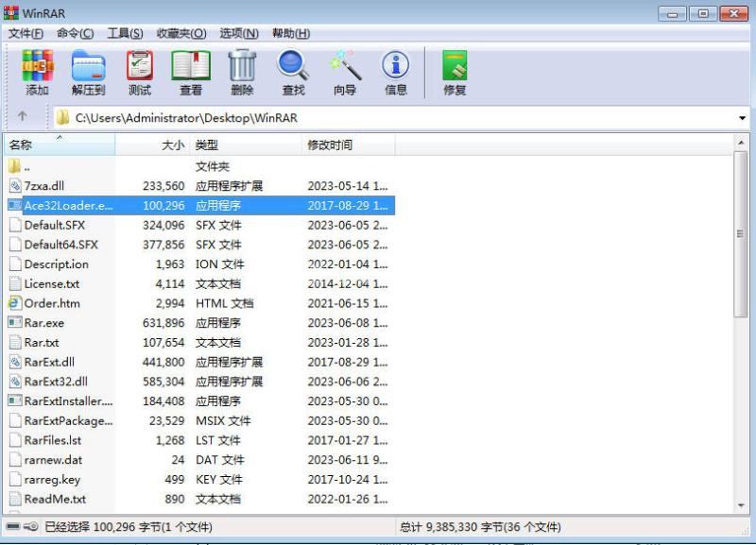This screenshot has height=545, width=756.
Task: Open the Help (帮助) menu
Action: 291,33
